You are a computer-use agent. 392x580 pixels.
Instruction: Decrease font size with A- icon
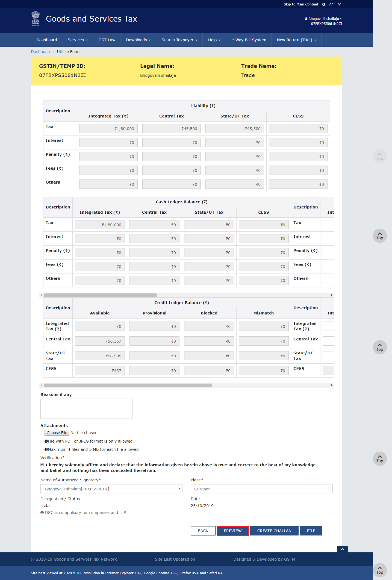coord(339,4)
